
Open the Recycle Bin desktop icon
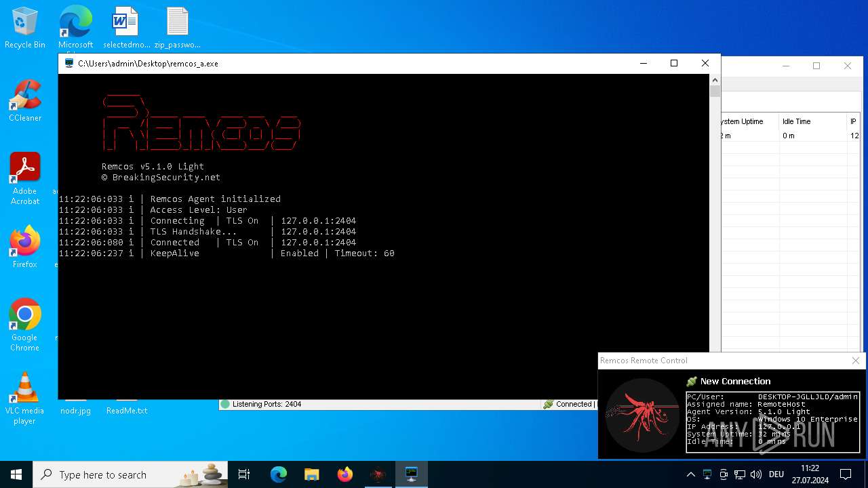[25, 28]
